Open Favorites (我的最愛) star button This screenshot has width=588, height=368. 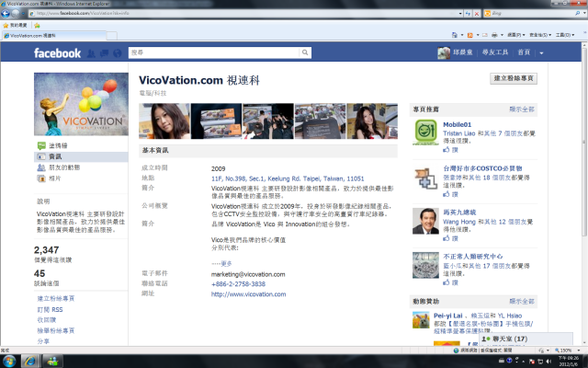(15, 25)
